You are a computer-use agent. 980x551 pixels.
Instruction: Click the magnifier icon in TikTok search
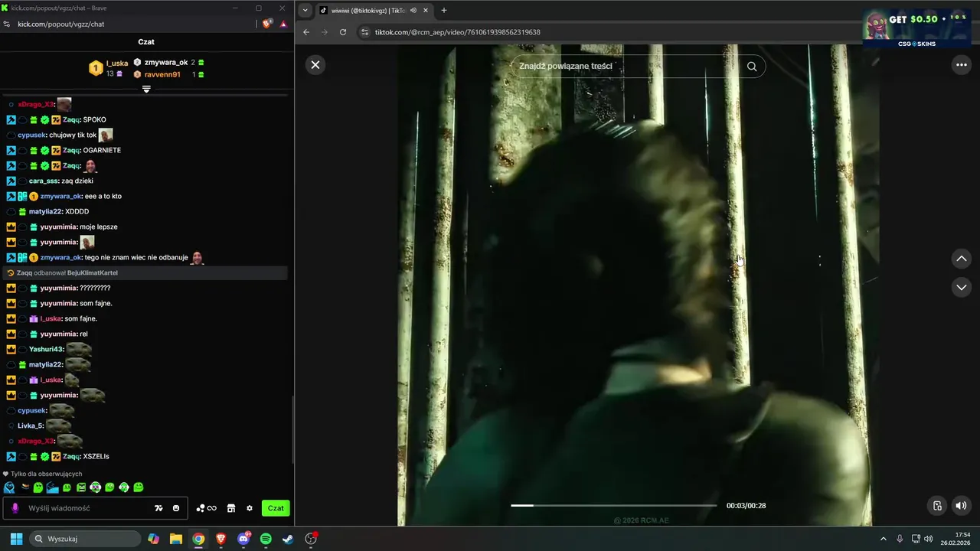752,67
